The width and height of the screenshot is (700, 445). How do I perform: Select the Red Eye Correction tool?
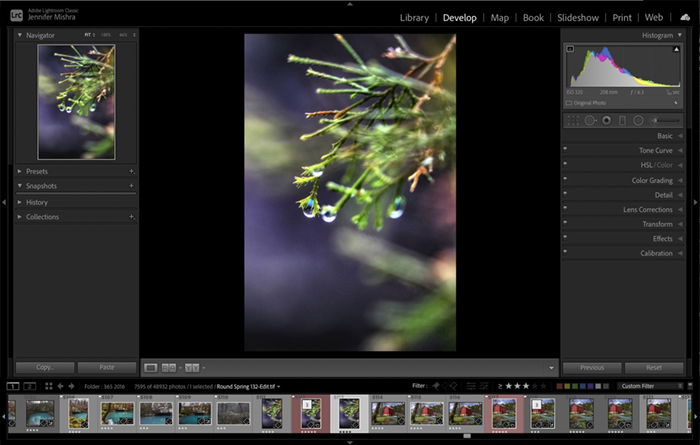(606, 121)
